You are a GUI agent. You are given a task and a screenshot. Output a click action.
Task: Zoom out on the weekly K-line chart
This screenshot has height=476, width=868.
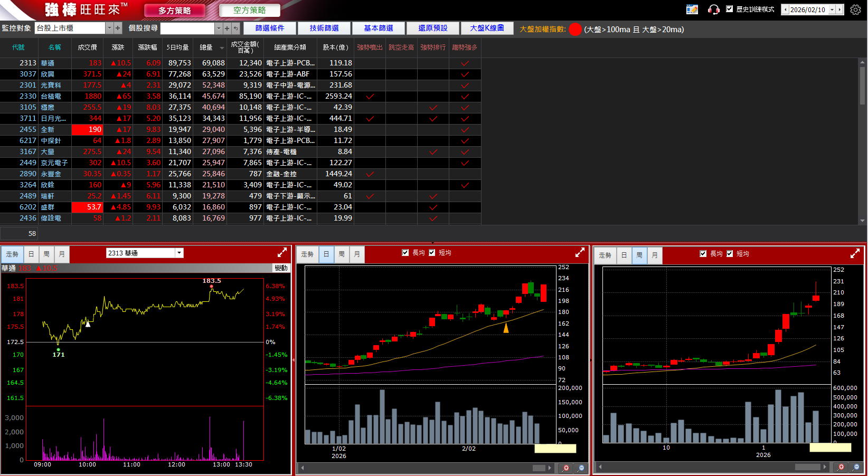click(856, 467)
